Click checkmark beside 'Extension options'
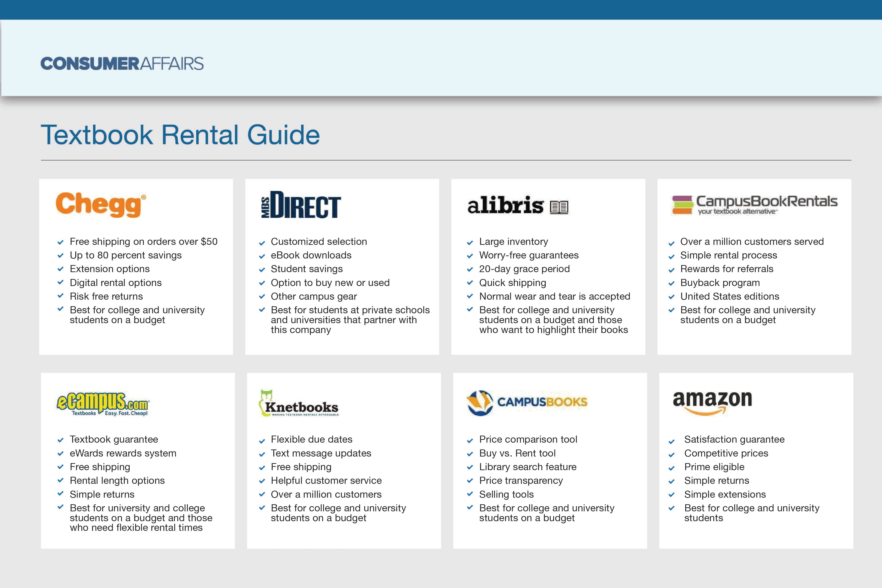The image size is (882, 588). pos(60,269)
